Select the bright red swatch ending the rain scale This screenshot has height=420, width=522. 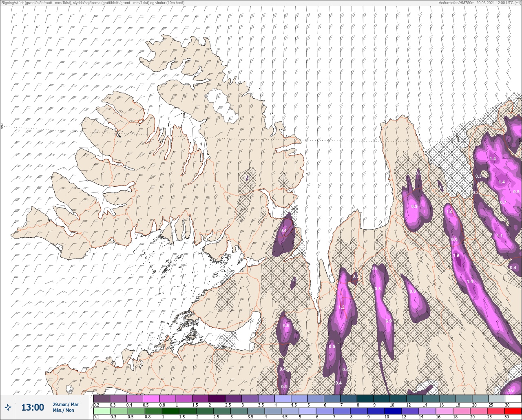coord(513,411)
